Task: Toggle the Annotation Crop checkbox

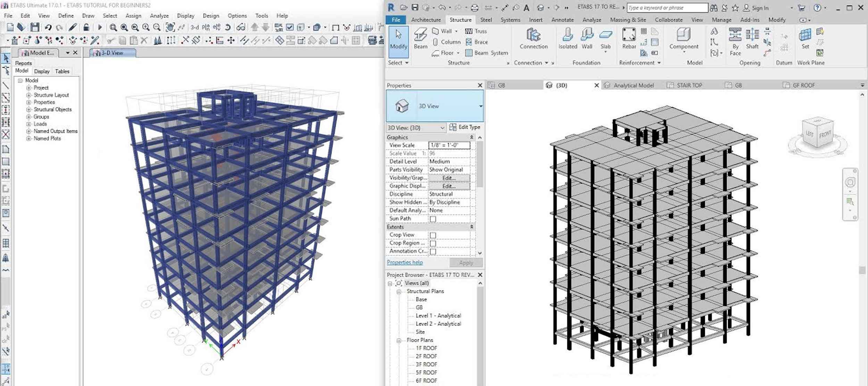Action: (x=433, y=252)
